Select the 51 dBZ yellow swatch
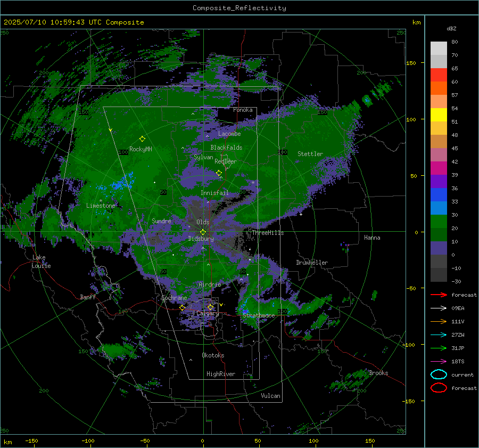This screenshot has height=448, width=479. coord(439,115)
